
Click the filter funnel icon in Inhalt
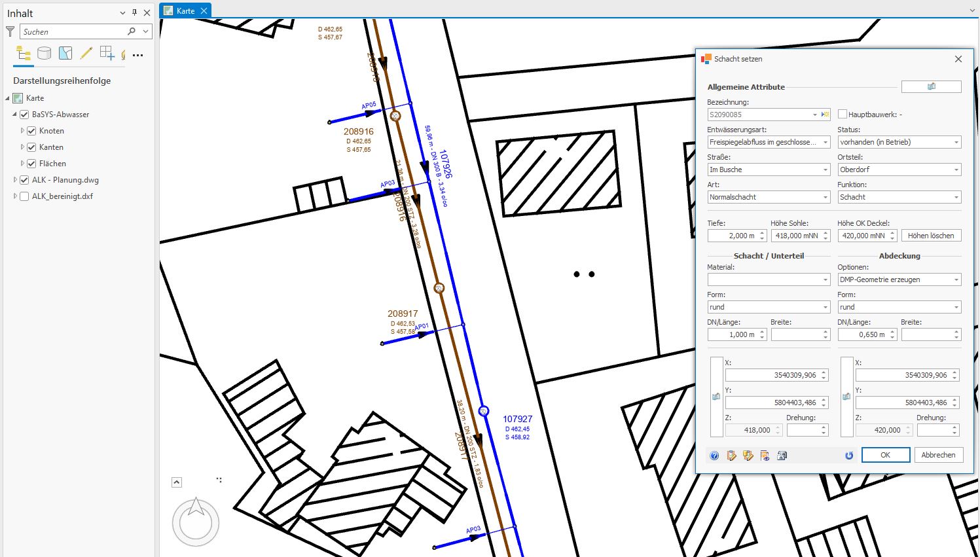(10, 31)
